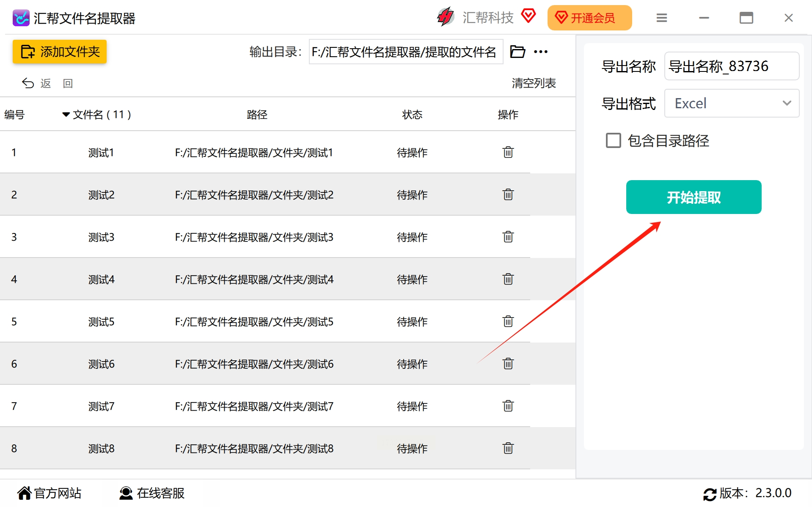Delete row 测试3 with its trash icon
This screenshot has height=507, width=812.
tap(508, 237)
